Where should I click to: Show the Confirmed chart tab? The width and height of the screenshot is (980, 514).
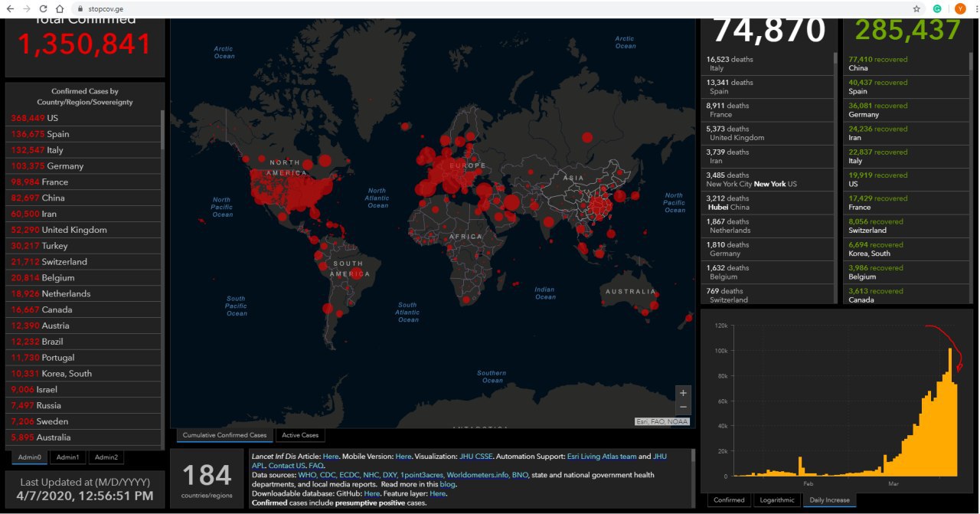729,500
